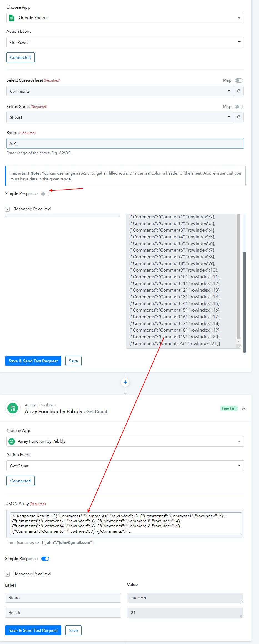The height and width of the screenshot is (644, 259).
Task: Refresh the Select Sheet list
Action: 239,117
